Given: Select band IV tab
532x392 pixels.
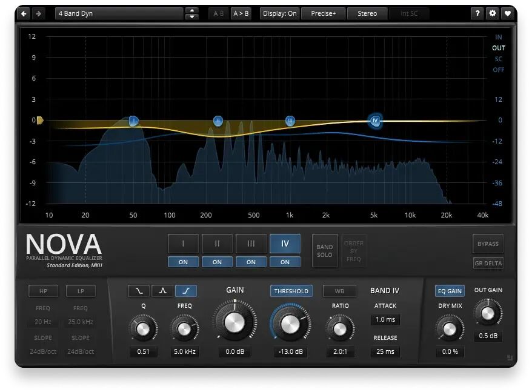Looking at the screenshot, I should click(285, 244).
